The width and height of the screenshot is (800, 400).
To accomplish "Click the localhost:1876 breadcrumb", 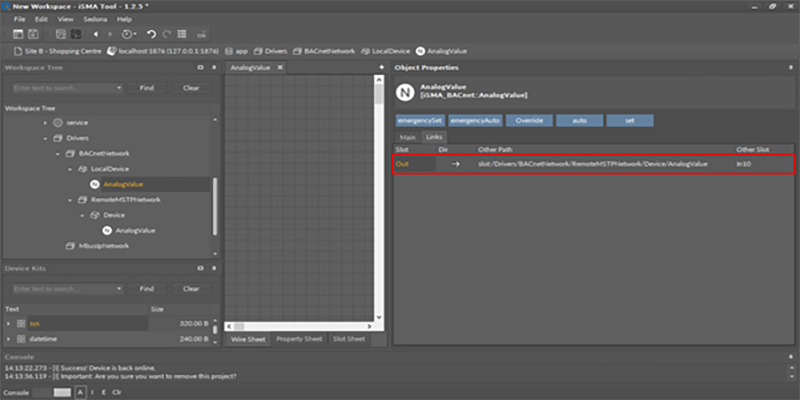I will pyautogui.click(x=163, y=51).
